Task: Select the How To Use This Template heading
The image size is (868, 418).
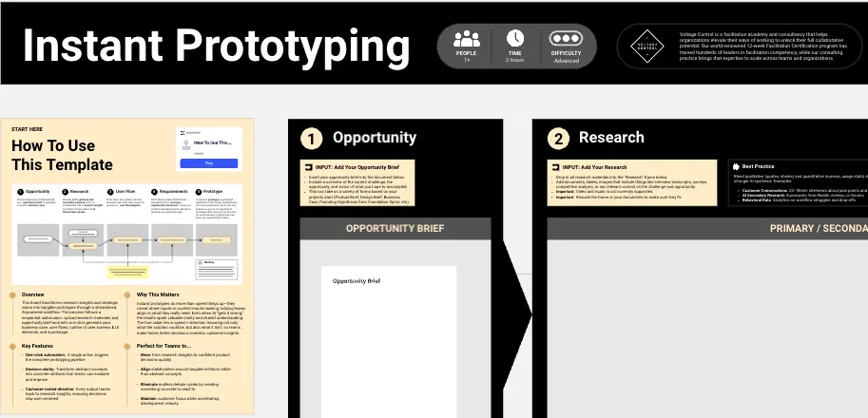Action: pyautogui.click(x=54, y=156)
